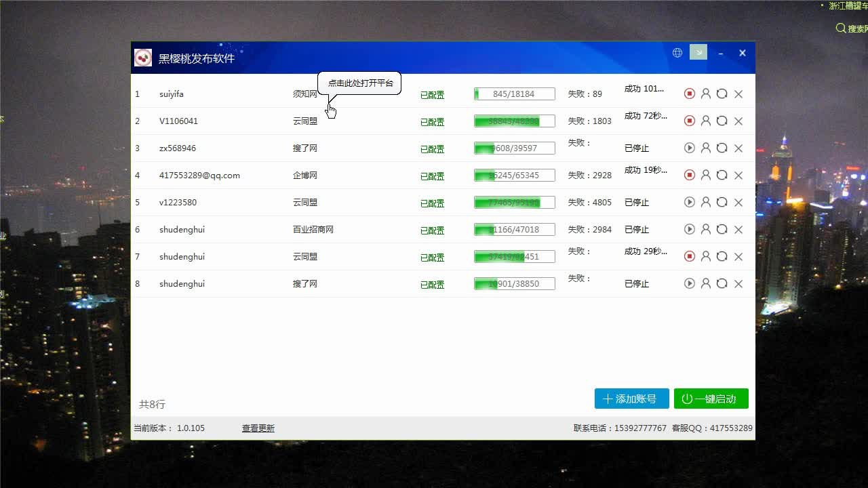This screenshot has height=488, width=868.
Task: Click the globe icon in the title bar
Action: coord(677,52)
